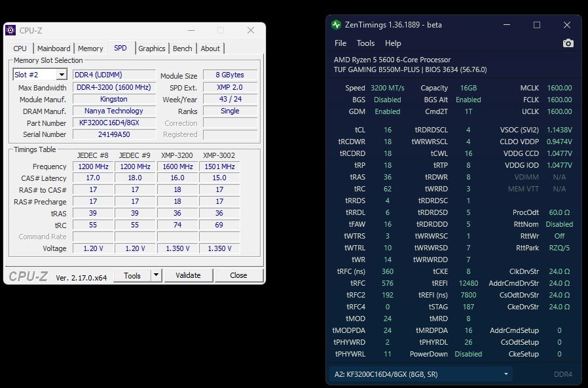This screenshot has height=388, width=588.
Task: Expand the A2: KF3200C16D4/8GX module selector
Action: [421, 374]
